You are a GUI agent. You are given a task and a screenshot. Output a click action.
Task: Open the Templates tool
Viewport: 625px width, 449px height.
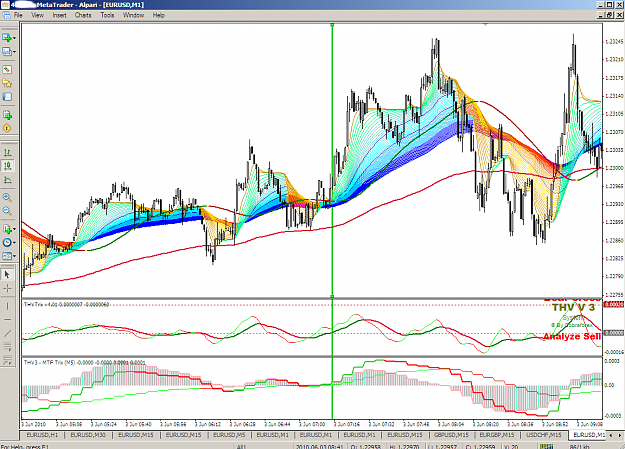[7, 256]
